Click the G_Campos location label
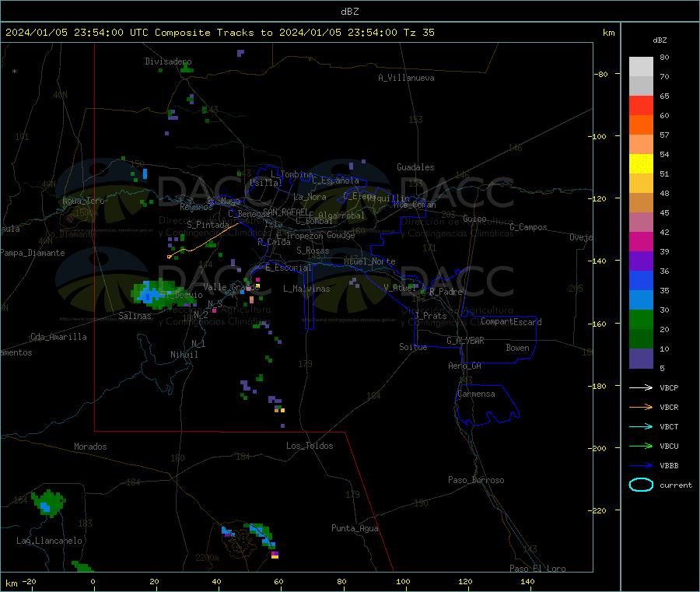Image resolution: width=700 pixels, height=592 pixels. coord(528,227)
